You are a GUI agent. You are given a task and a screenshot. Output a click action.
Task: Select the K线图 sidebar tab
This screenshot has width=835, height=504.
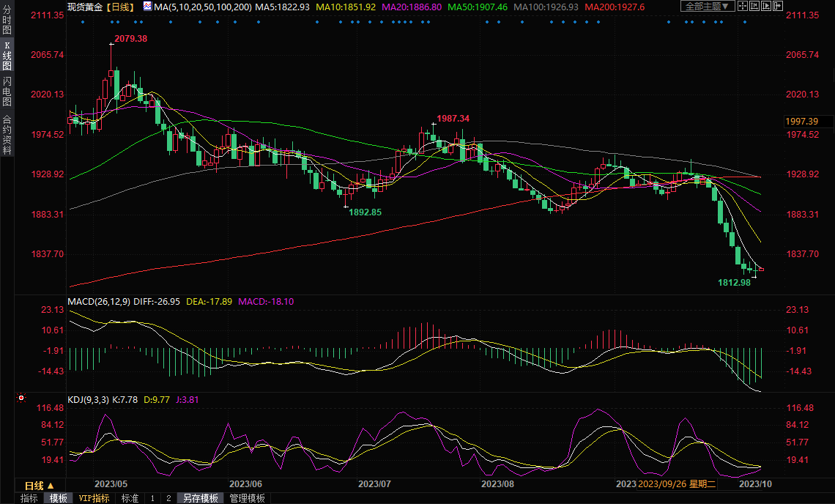(7, 60)
